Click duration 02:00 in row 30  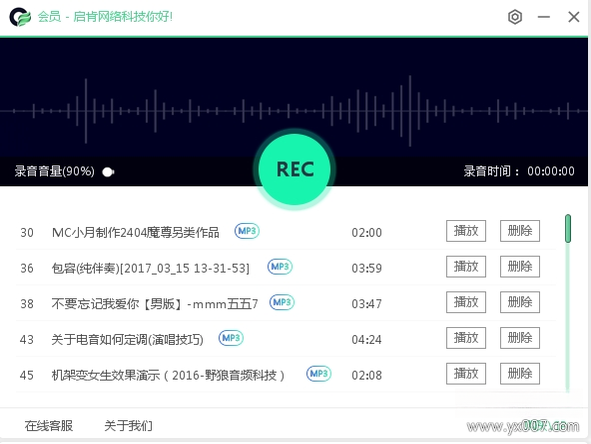[366, 233]
